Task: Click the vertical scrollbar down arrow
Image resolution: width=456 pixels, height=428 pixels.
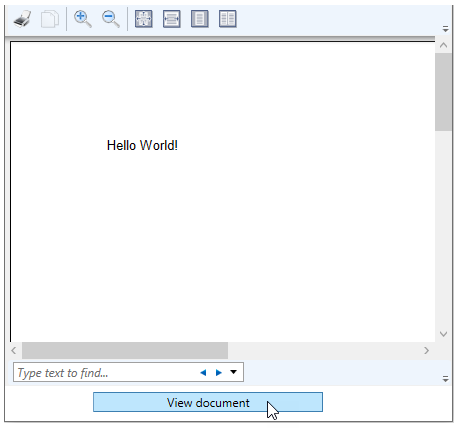Action: [443, 334]
